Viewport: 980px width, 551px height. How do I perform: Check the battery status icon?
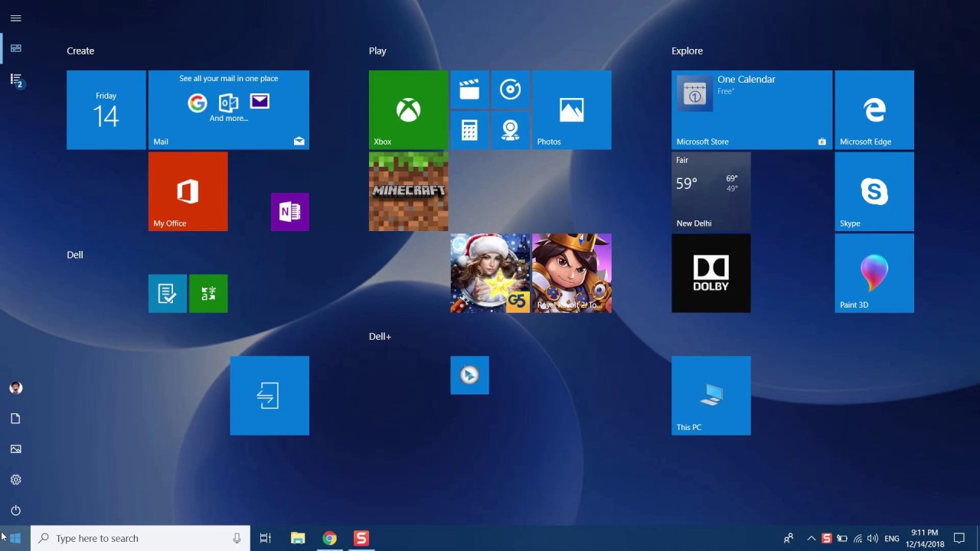coord(841,538)
